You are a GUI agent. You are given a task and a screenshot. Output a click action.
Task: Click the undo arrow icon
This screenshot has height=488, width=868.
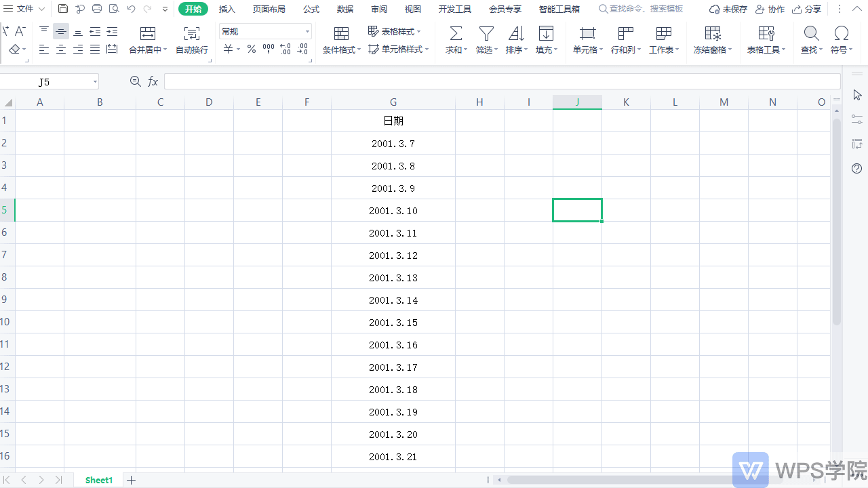tap(132, 9)
